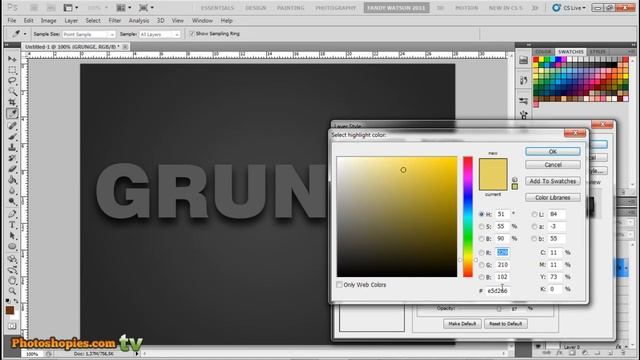This screenshot has height=360, width=640.
Task: Select the H hue radio button
Action: 482,214
